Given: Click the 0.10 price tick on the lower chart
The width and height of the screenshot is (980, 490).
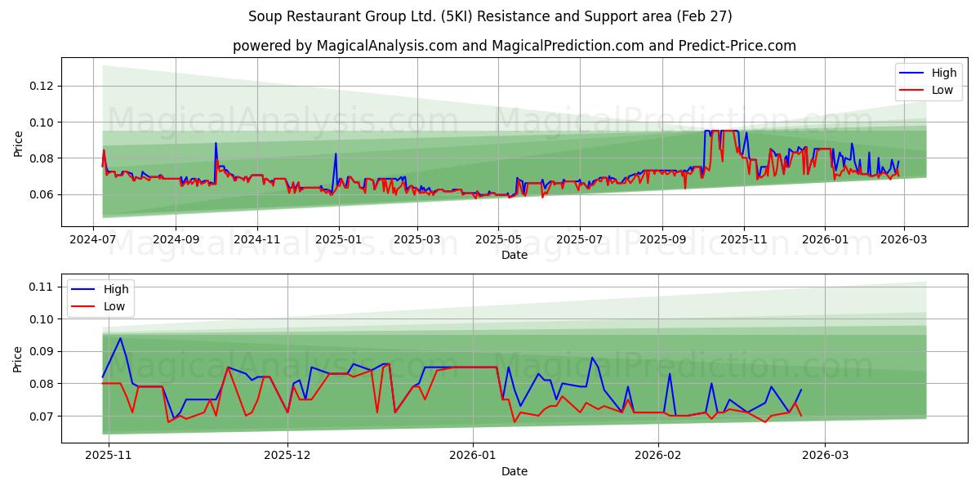Looking at the screenshot, I should click(42, 319).
